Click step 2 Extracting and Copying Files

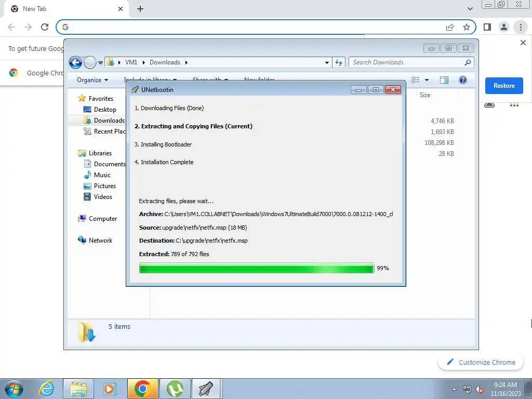coord(193,126)
